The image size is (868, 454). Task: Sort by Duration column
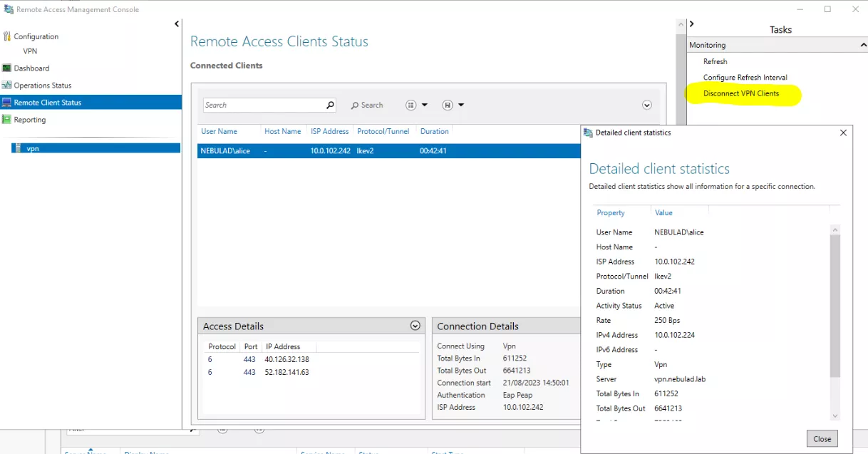coord(435,131)
